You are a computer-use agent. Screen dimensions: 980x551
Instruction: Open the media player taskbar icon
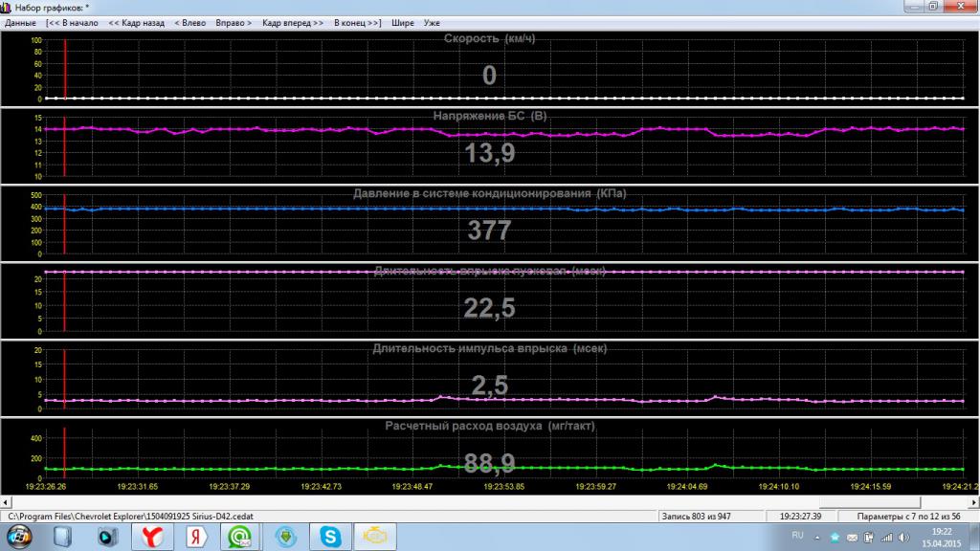(107, 537)
